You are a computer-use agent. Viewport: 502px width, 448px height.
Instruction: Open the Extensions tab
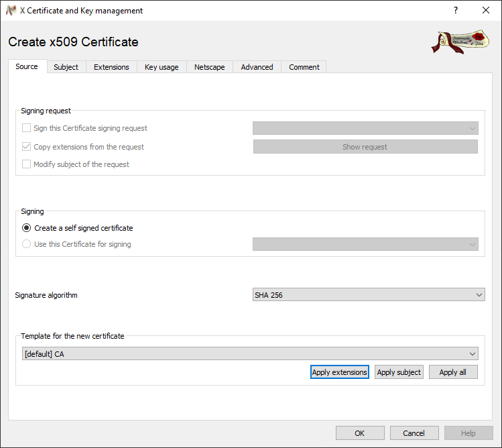click(x=111, y=67)
